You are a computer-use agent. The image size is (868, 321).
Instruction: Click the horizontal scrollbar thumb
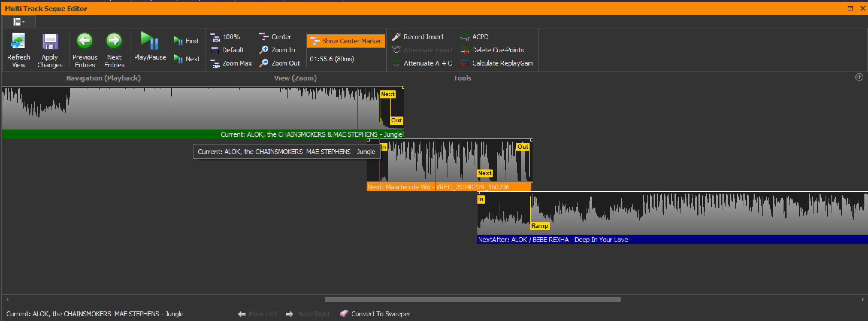472,299
